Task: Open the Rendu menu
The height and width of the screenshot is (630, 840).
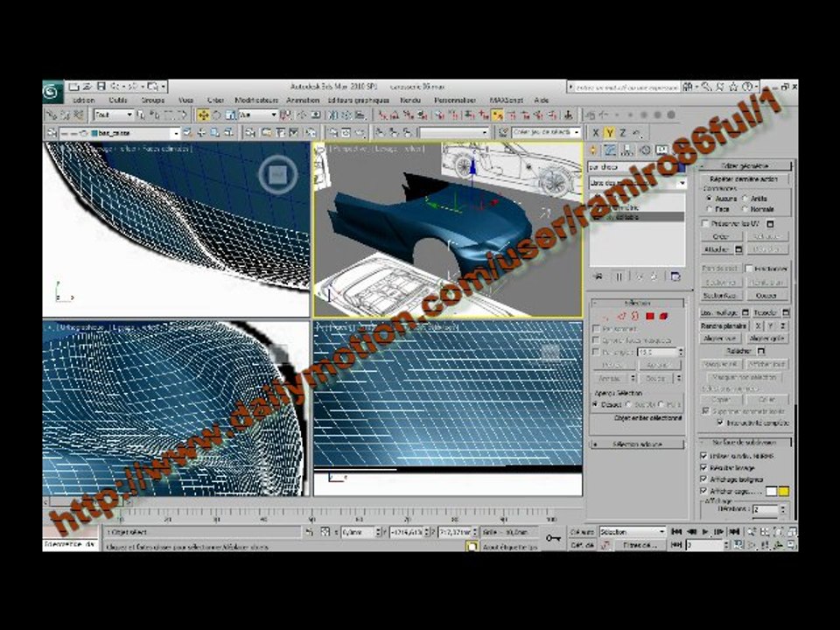Action: coord(410,100)
